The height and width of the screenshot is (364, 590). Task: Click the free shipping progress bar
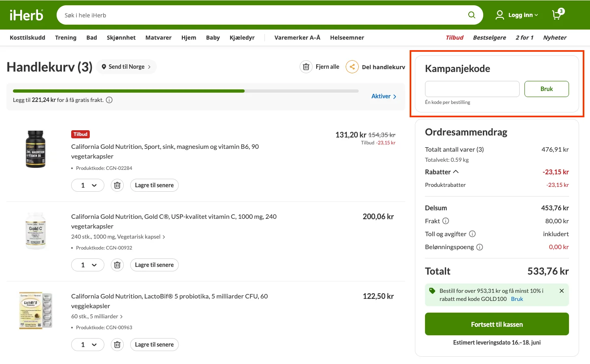[186, 91]
